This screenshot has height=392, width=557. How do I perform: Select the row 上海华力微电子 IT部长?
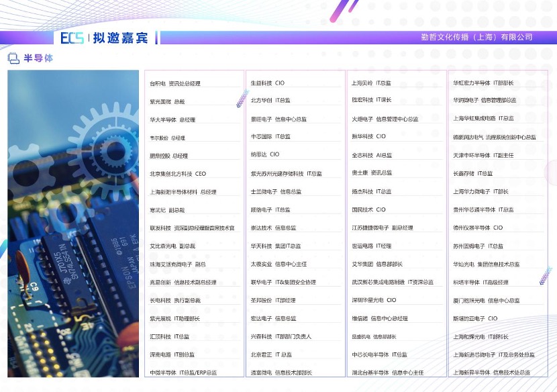(x=480, y=191)
